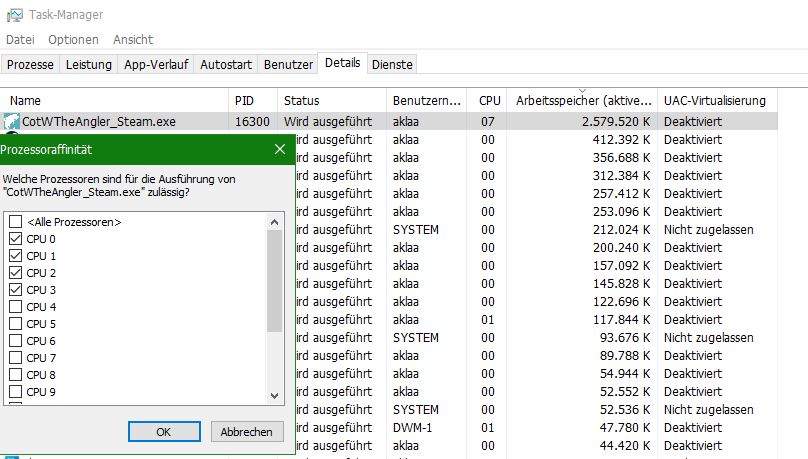Viewport: 808px width, 459px height.
Task: Open the Autostart tab
Action: point(226,64)
